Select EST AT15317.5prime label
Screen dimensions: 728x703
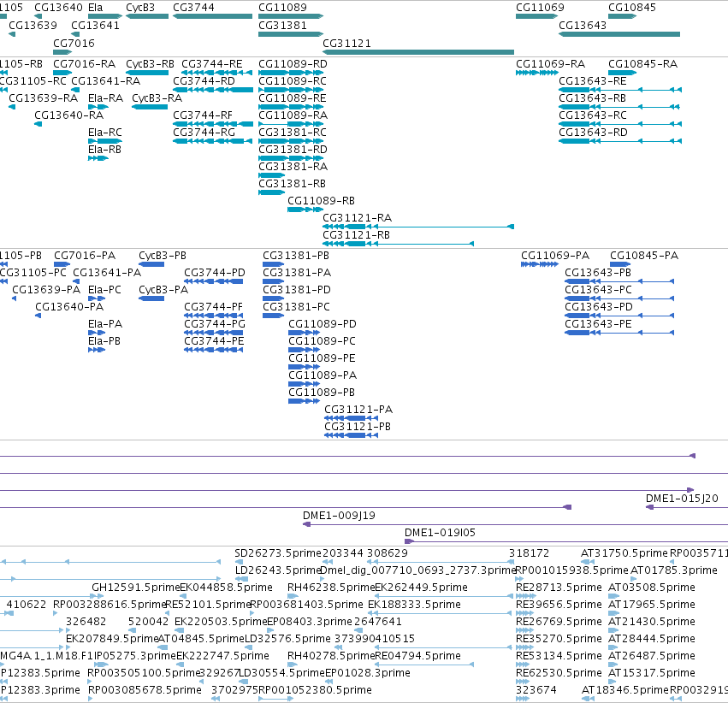[652, 673]
